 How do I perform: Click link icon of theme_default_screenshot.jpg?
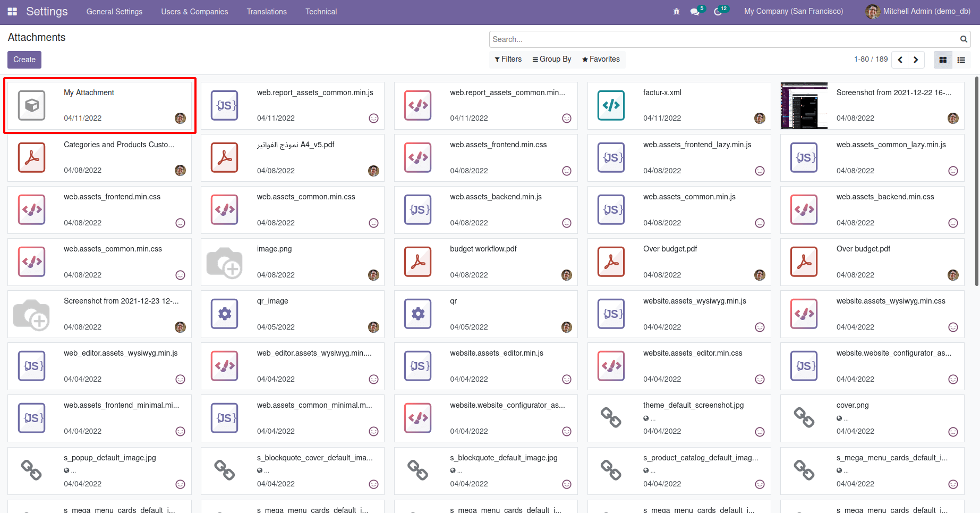[611, 417]
